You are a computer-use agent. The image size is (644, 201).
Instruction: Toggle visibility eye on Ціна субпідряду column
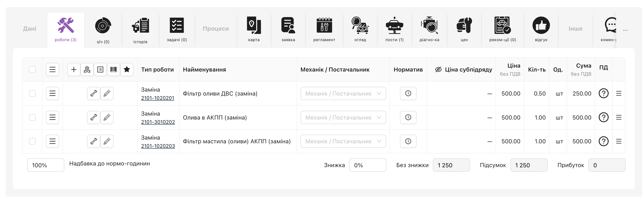click(x=438, y=70)
